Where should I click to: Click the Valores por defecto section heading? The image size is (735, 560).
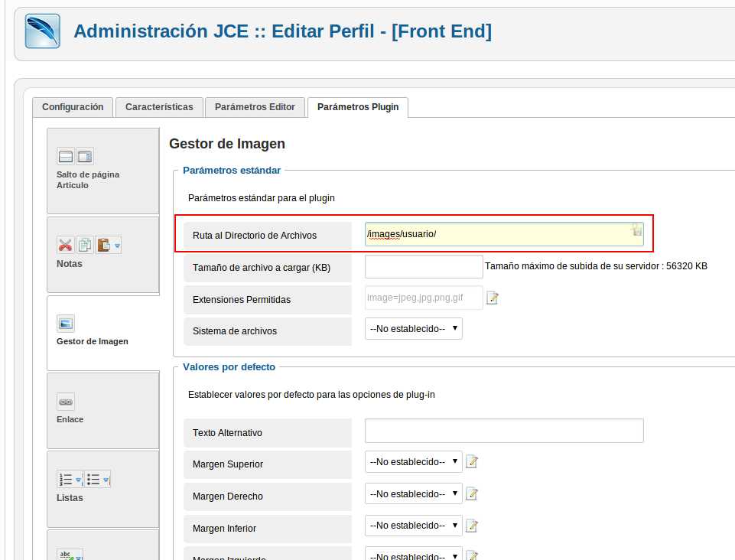[229, 366]
